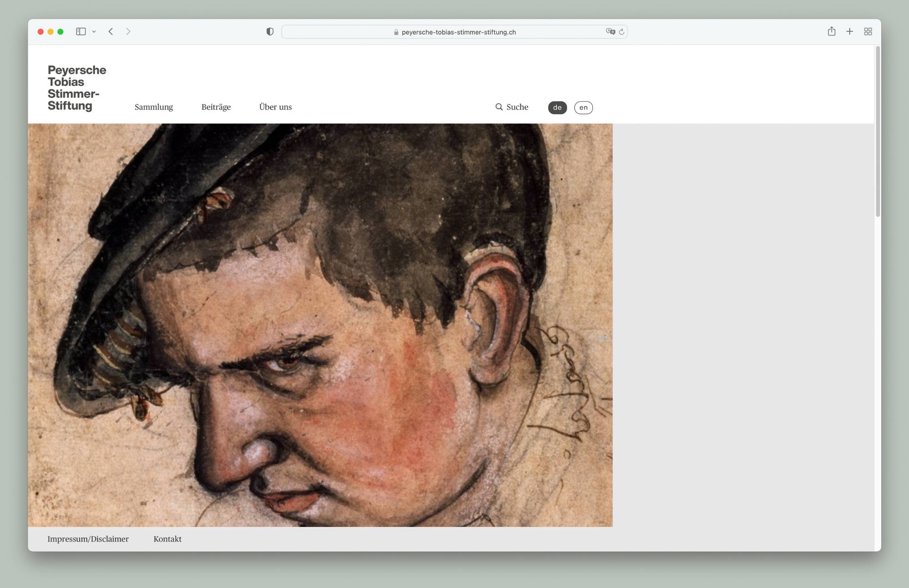Click the lock icon before the URL
909x588 pixels.
(396, 32)
